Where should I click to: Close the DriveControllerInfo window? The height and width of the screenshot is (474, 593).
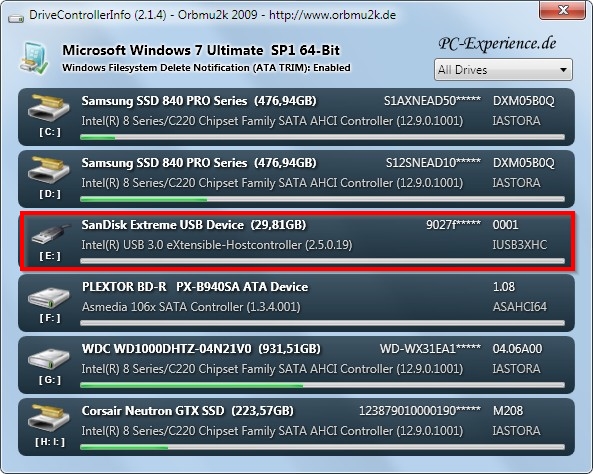562,10
